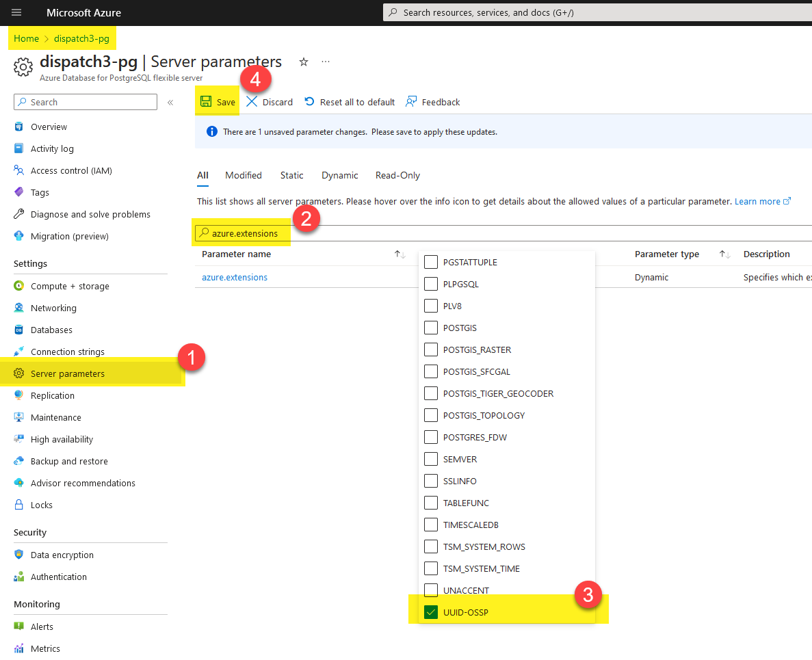
Task: Click the Save disk icon
Action: [x=206, y=102]
